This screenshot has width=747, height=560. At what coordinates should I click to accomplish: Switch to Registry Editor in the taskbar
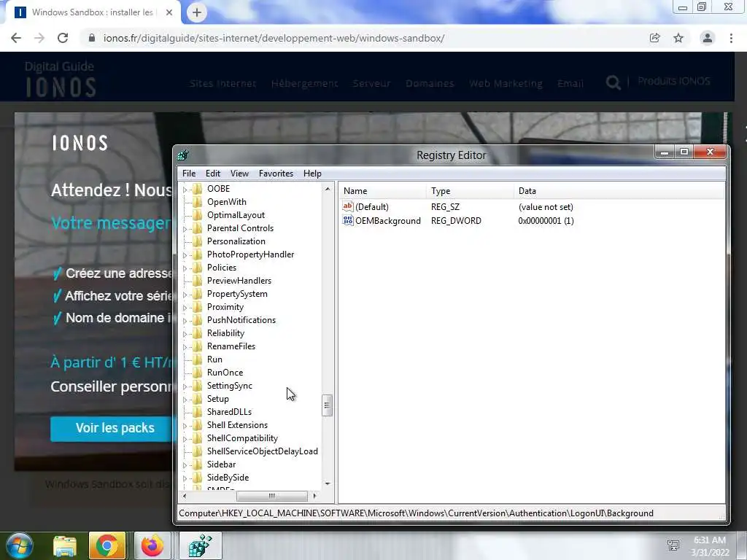click(x=200, y=545)
